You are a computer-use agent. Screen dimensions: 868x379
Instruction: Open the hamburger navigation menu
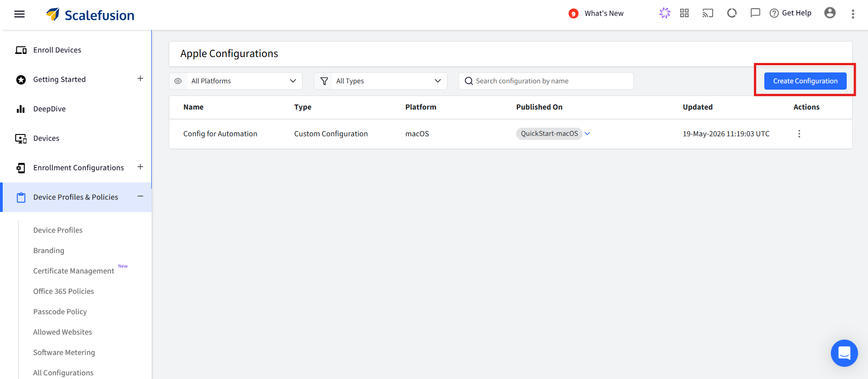[19, 14]
